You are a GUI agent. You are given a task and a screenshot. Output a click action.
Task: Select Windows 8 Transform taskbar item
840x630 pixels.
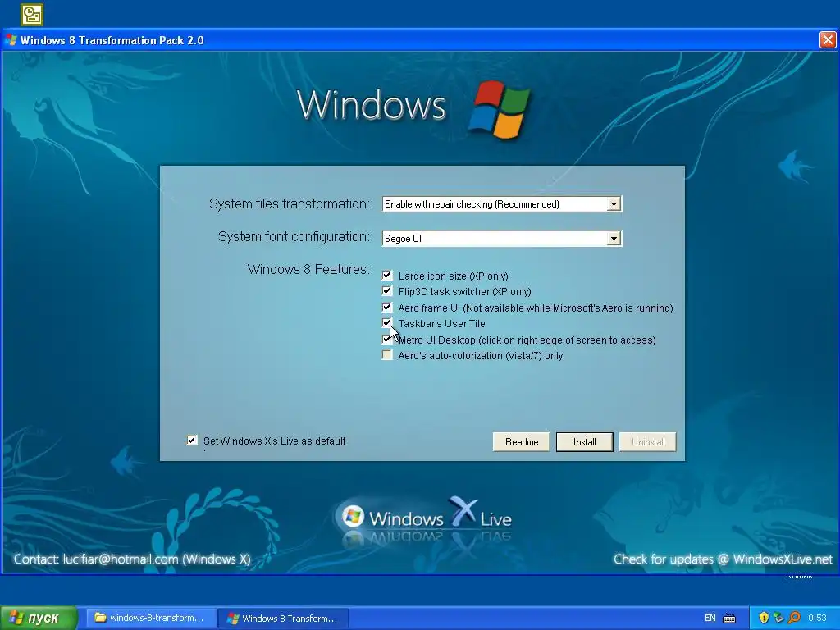[284, 619]
